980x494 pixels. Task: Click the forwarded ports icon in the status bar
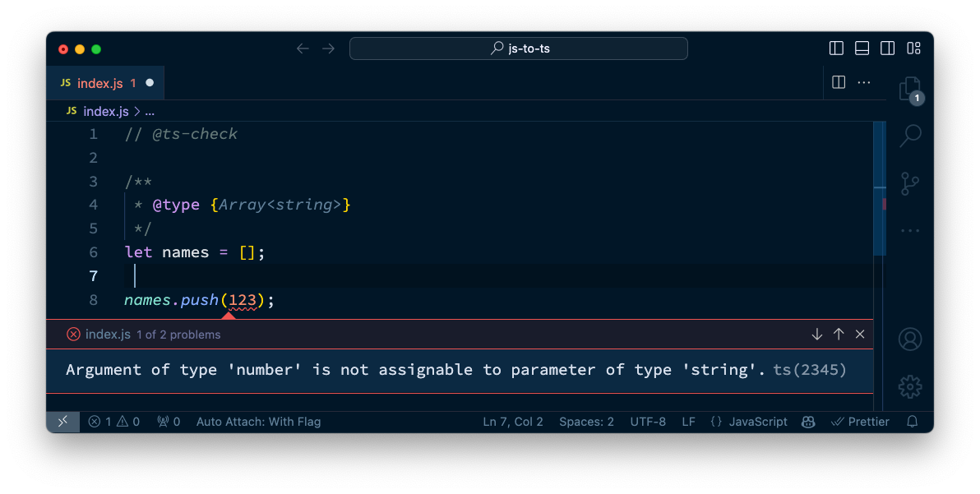pos(164,422)
